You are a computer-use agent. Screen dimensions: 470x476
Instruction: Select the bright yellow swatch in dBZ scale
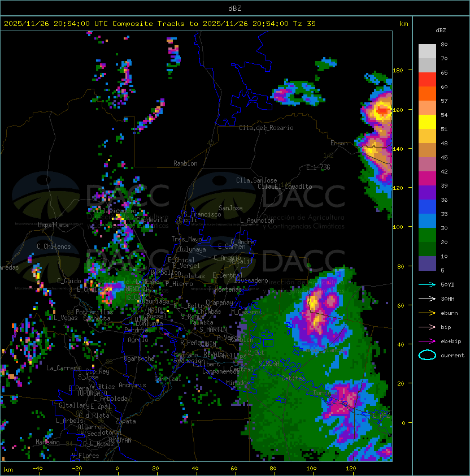(x=427, y=122)
